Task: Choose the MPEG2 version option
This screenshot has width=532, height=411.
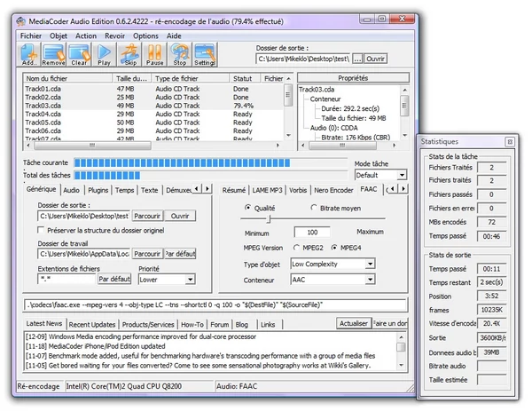Action: (296, 248)
